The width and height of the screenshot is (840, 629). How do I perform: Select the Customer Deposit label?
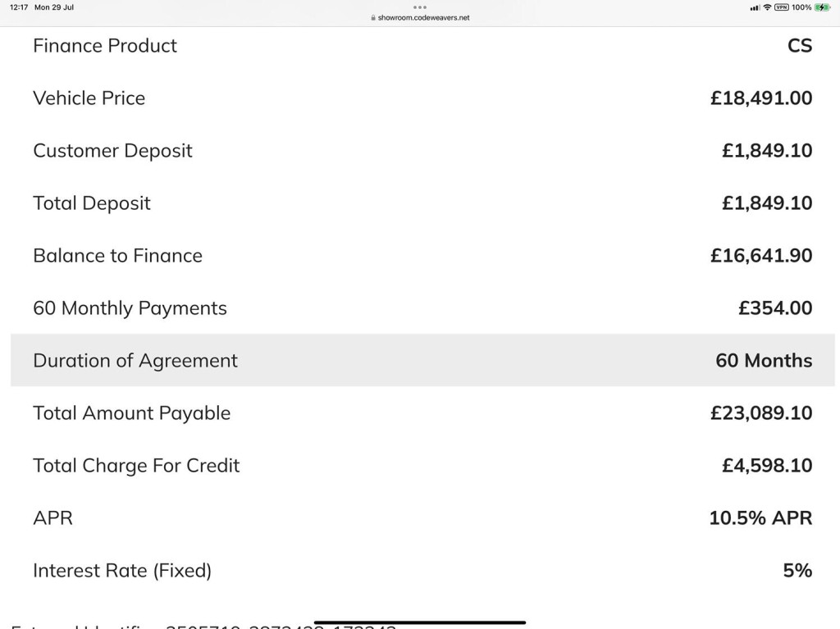click(112, 151)
